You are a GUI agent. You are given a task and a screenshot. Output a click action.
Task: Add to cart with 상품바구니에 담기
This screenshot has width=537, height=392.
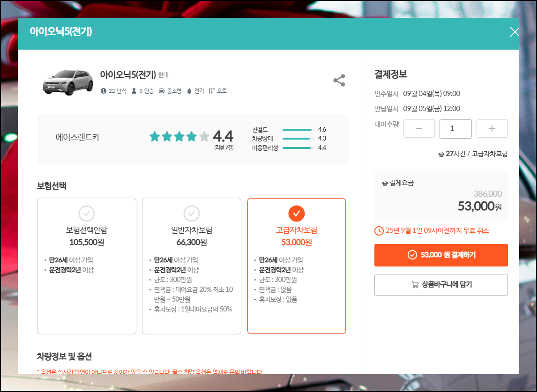pos(441,284)
